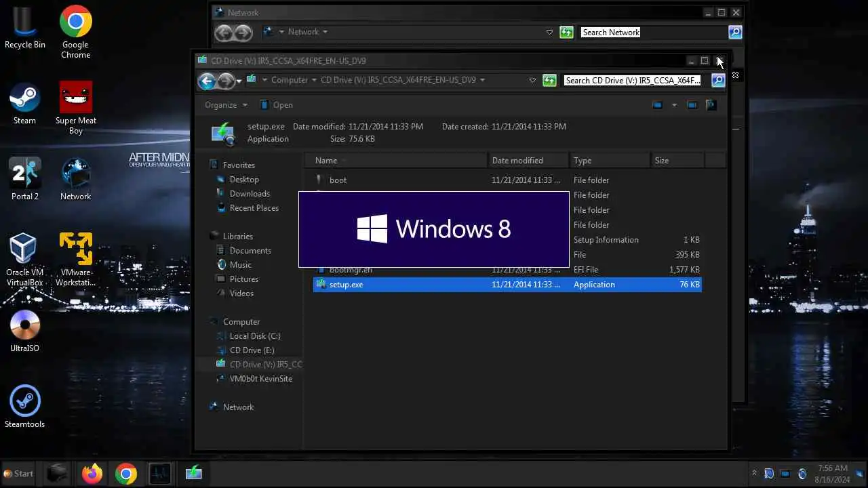Viewport: 868px width, 488px height.
Task: Open Local Disk (C:) in the sidebar
Action: [x=248, y=336]
